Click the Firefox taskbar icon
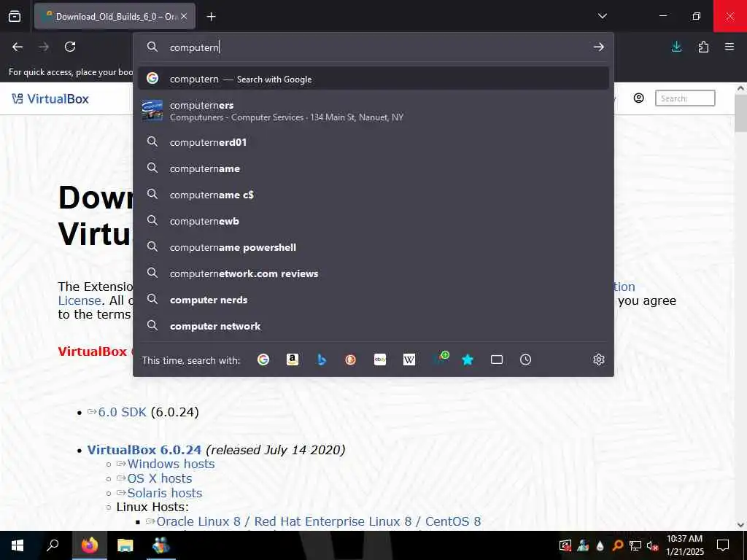The width and height of the screenshot is (747, 560). [x=89, y=545]
